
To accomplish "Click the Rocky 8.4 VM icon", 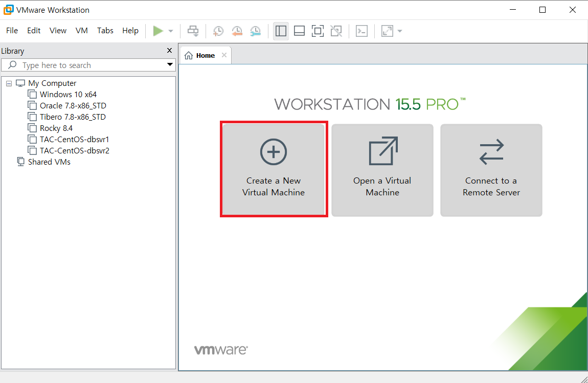I will pyautogui.click(x=32, y=128).
